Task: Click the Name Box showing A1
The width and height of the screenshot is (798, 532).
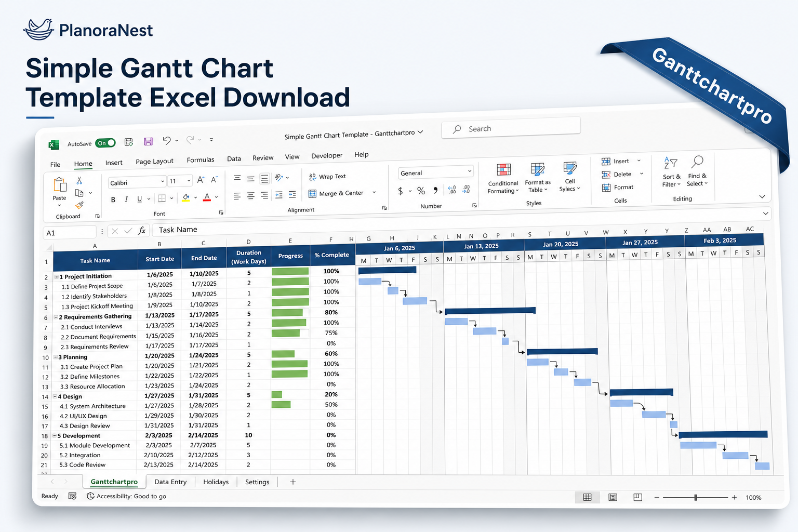Action: (70, 233)
